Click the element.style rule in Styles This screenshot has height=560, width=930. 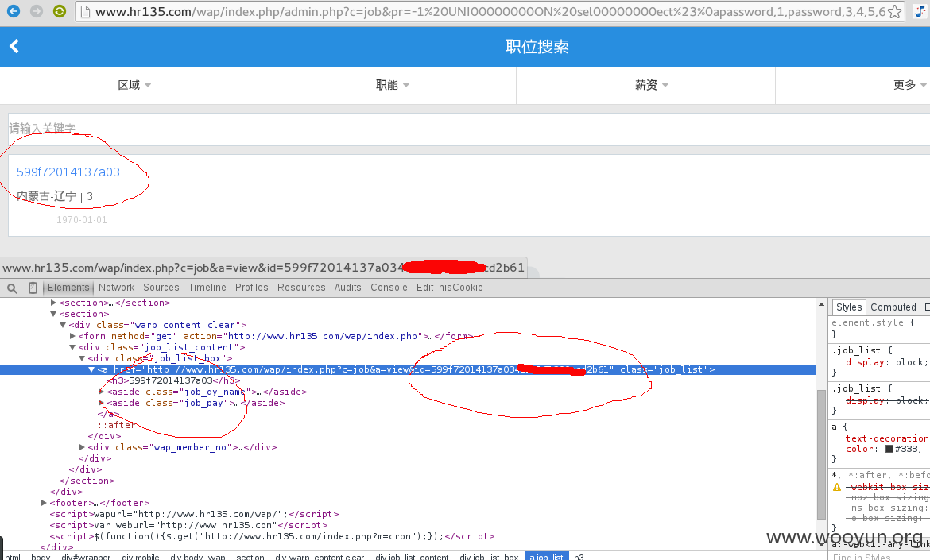(873, 323)
